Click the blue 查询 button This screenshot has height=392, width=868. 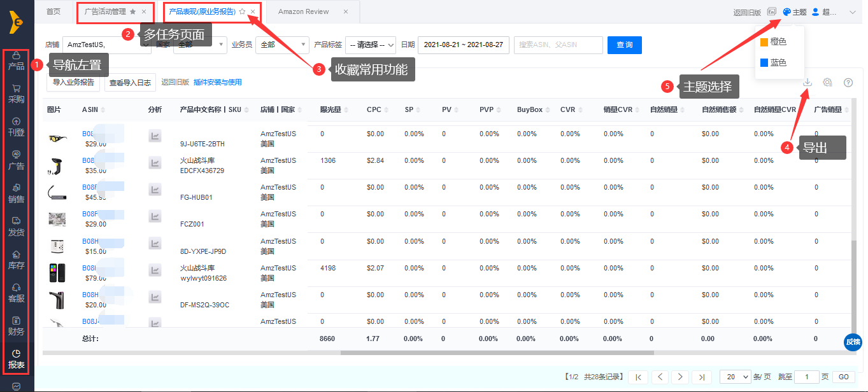pyautogui.click(x=625, y=45)
